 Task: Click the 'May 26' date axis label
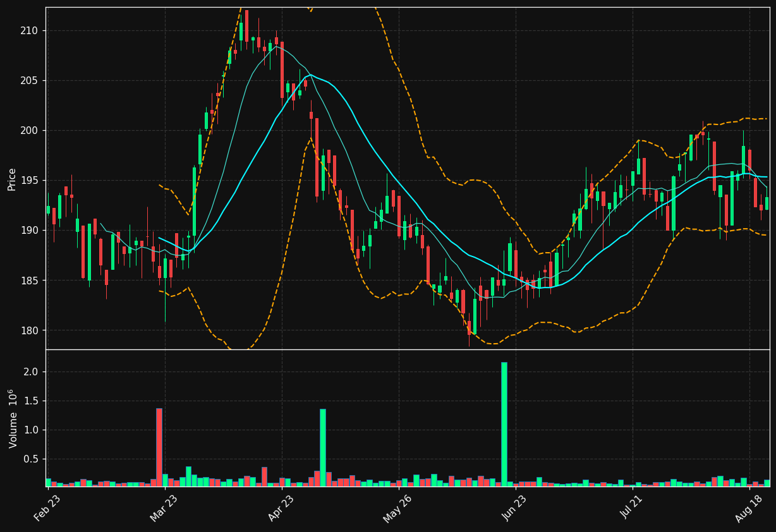coord(397,507)
